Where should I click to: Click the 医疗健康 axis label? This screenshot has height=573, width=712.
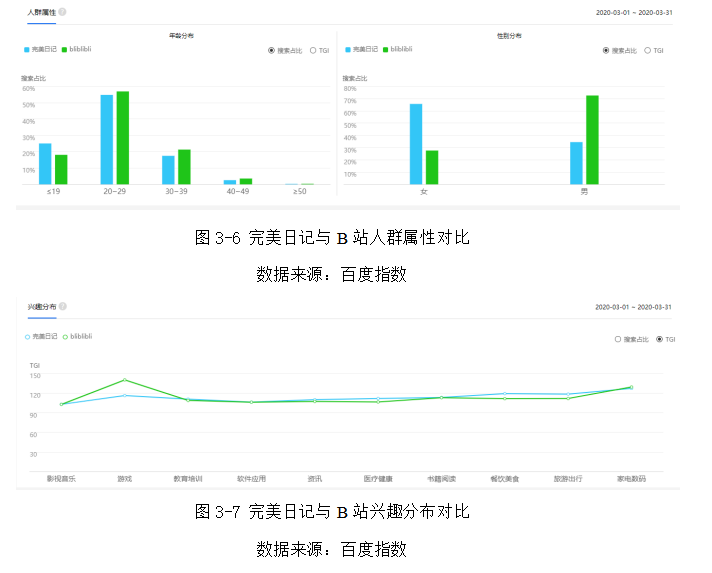pyautogui.click(x=378, y=479)
